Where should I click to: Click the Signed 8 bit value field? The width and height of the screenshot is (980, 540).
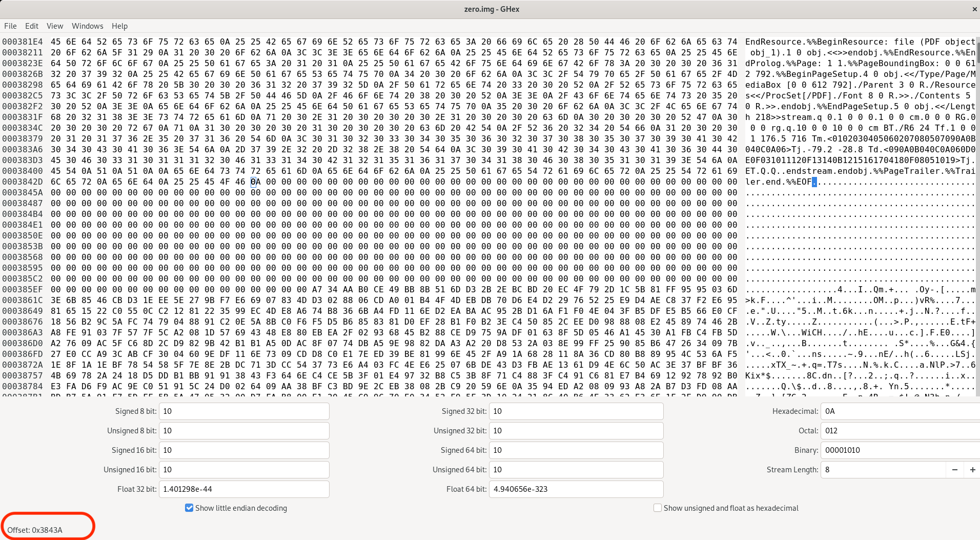[x=244, y=411]
